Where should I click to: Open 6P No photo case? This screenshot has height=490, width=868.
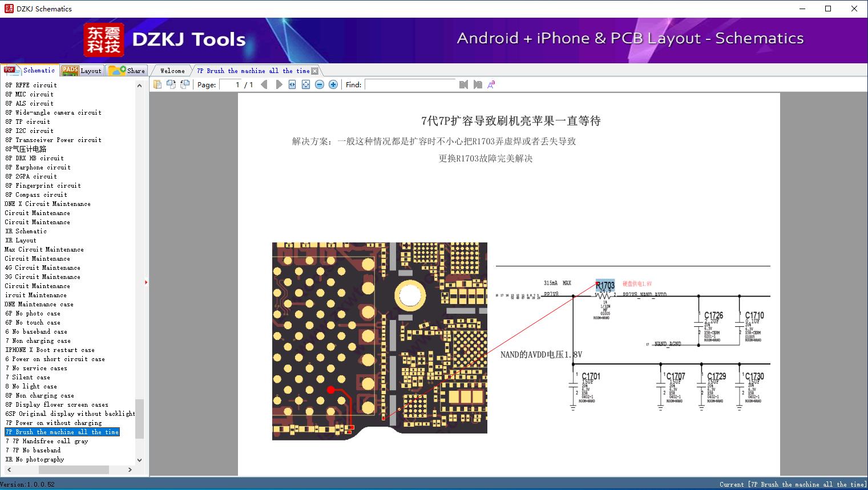(33, 313)
